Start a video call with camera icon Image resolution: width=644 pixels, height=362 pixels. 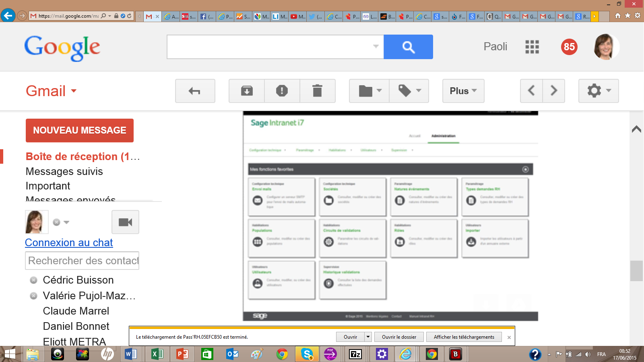[x=125, y=222]
